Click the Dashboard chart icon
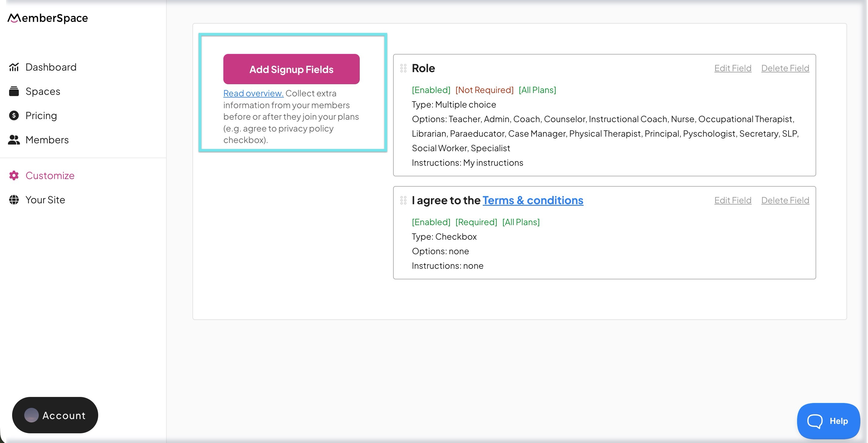Image resolution: width=868 pixels, height=443 pixels. point(14,67)
